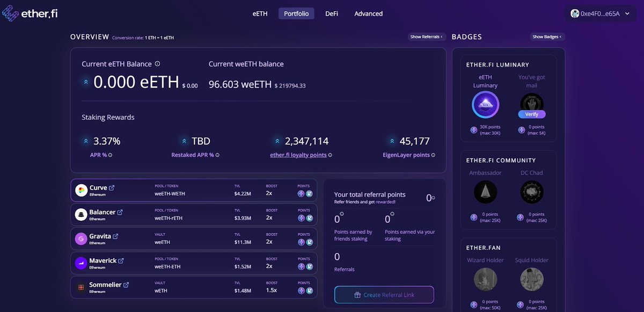Open Gravita external link icon

(x=115, y=236)
